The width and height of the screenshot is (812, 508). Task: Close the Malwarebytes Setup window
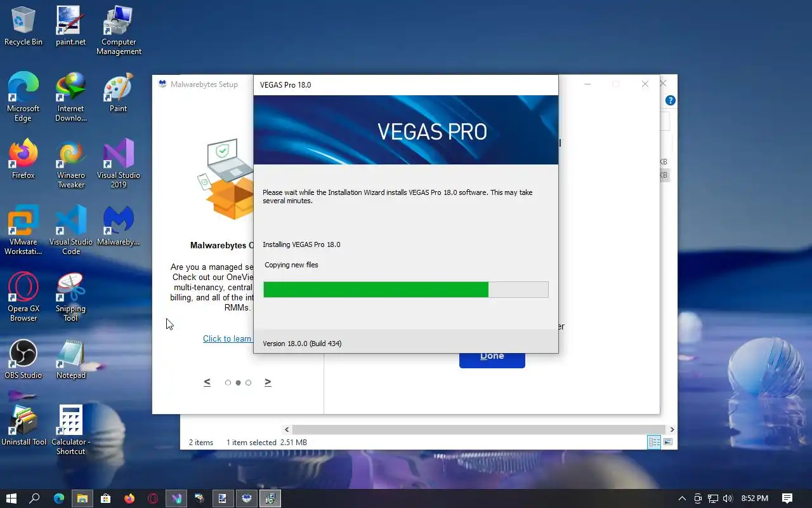coord(645,84)
